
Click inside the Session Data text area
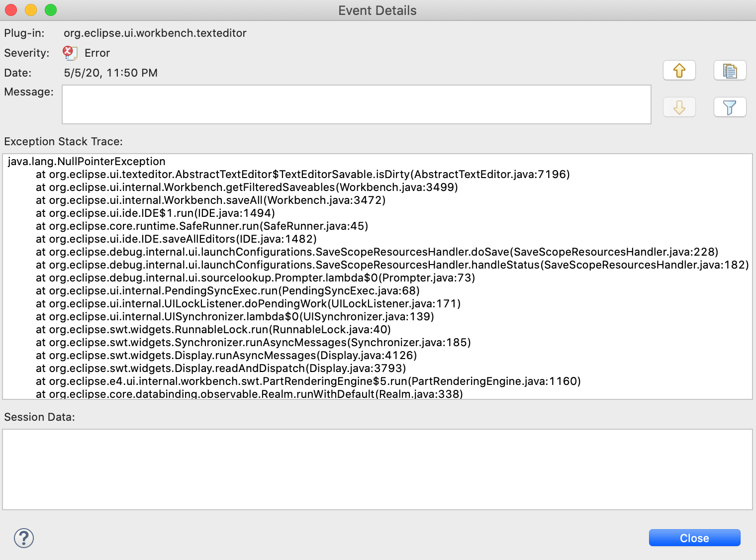pyautogui.click(x=377, y=469)
